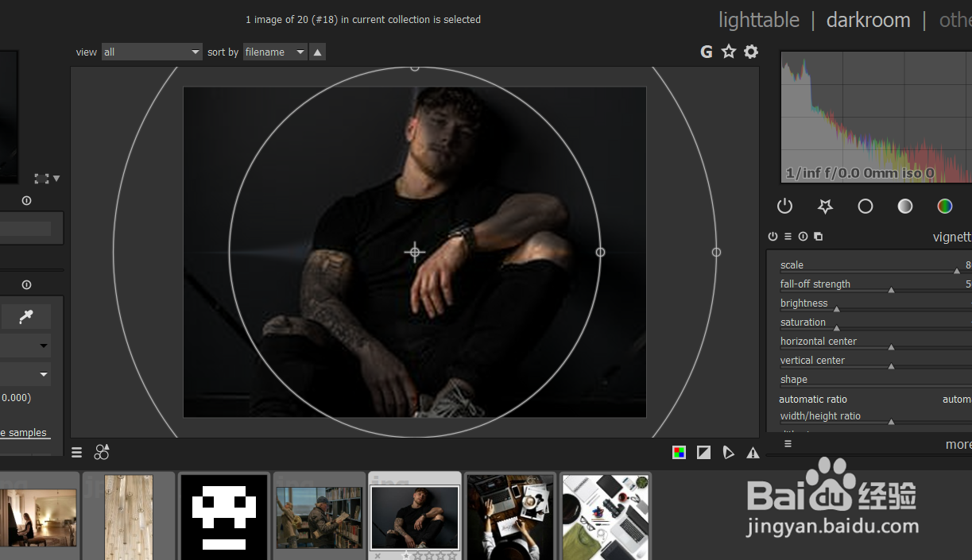Expand the navigation zoom dropdown arrow
The height and width of the screenshot is (560, 972).
(x=56, y=179)
